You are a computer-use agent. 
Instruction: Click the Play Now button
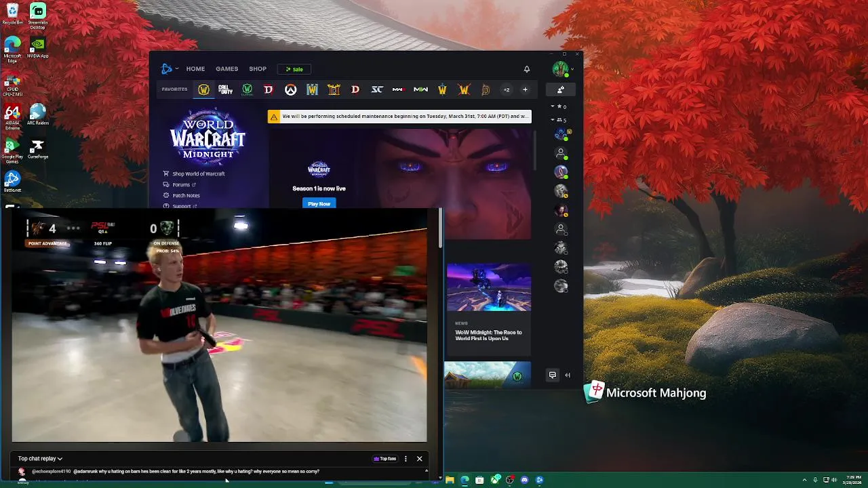point(319,203)
